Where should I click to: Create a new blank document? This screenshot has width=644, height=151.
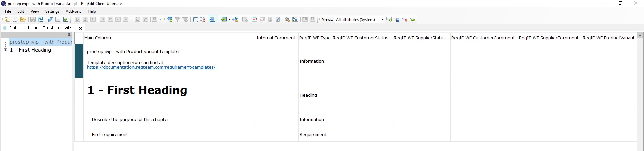coord(15,19)
